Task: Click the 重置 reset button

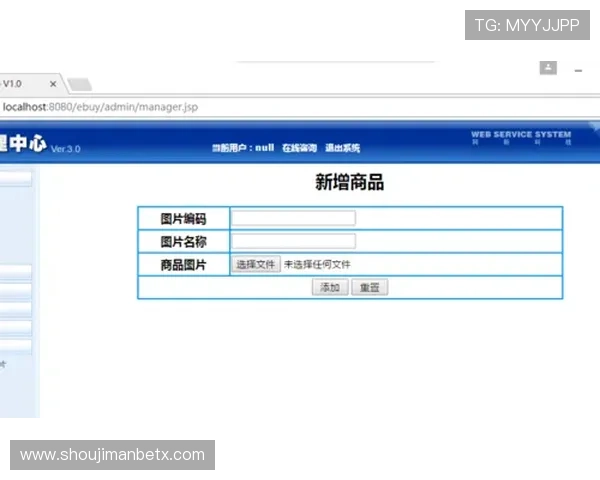Action: (370, 287)
